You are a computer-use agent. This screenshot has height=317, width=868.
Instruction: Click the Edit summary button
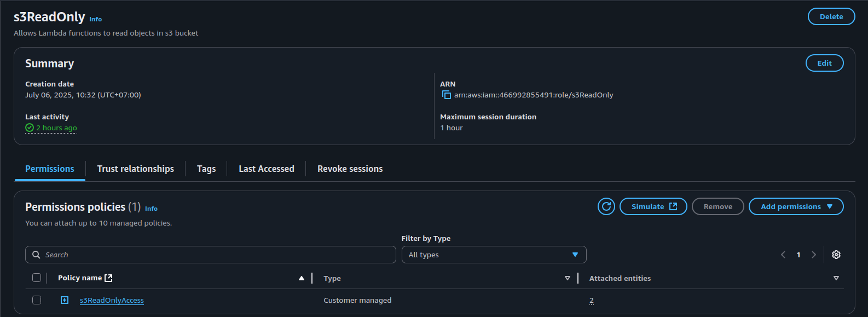click(x=824, y=63)
